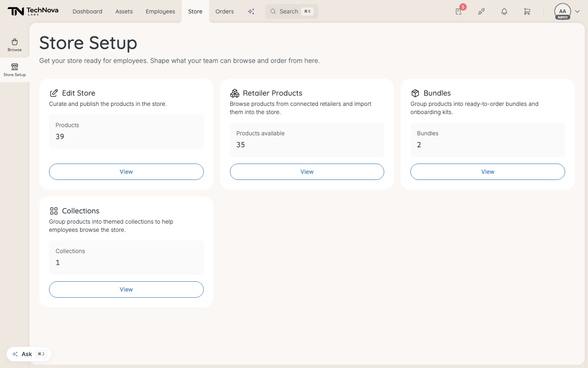Open the Ask assistant button

coord(29,354)
